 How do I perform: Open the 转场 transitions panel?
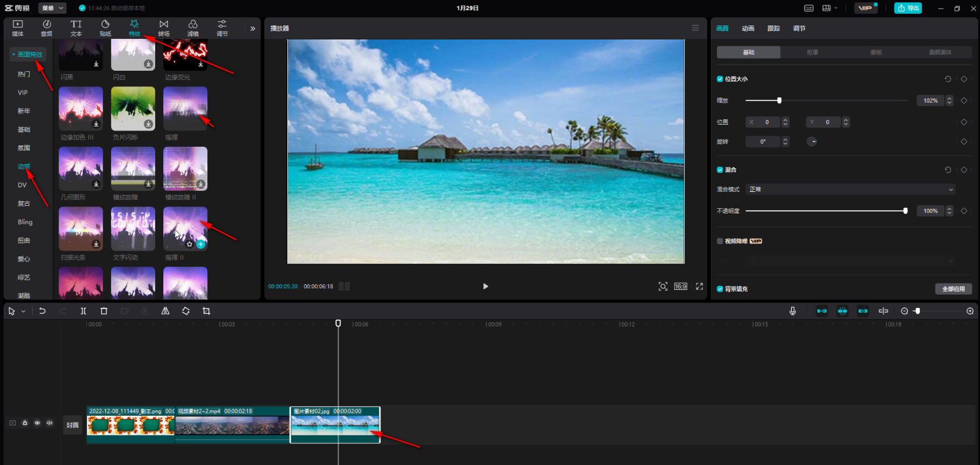pos(164,27)
